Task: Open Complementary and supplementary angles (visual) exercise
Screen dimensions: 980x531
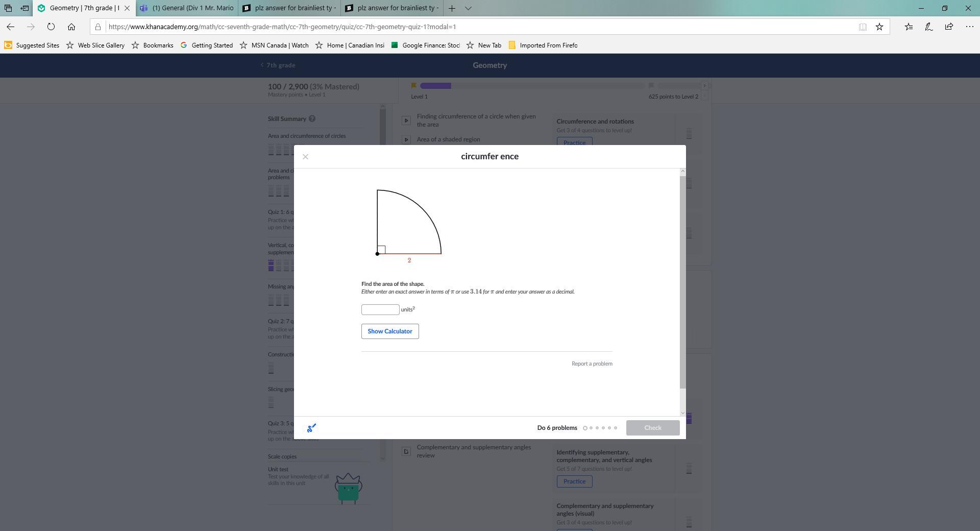Action: coord(605,510)
